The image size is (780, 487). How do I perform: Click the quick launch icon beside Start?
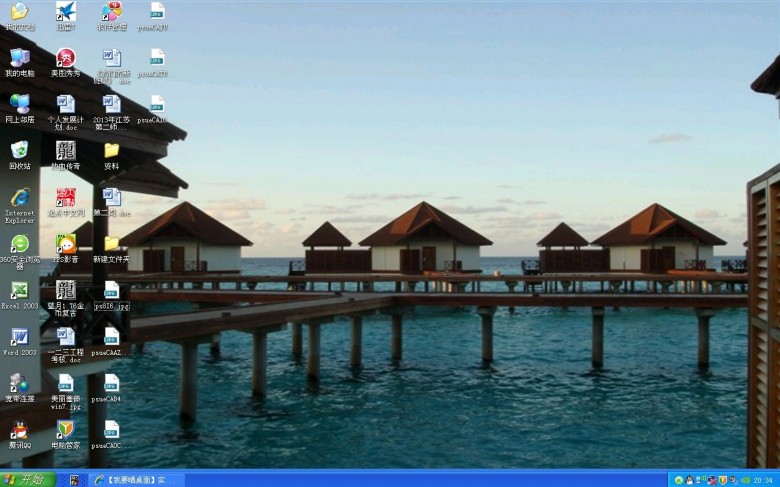coord(74,480)
